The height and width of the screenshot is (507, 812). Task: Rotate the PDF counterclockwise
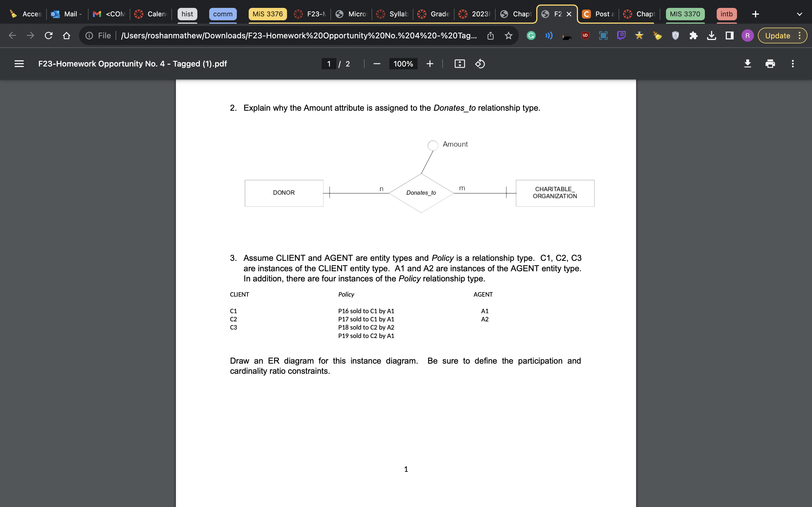480,64
